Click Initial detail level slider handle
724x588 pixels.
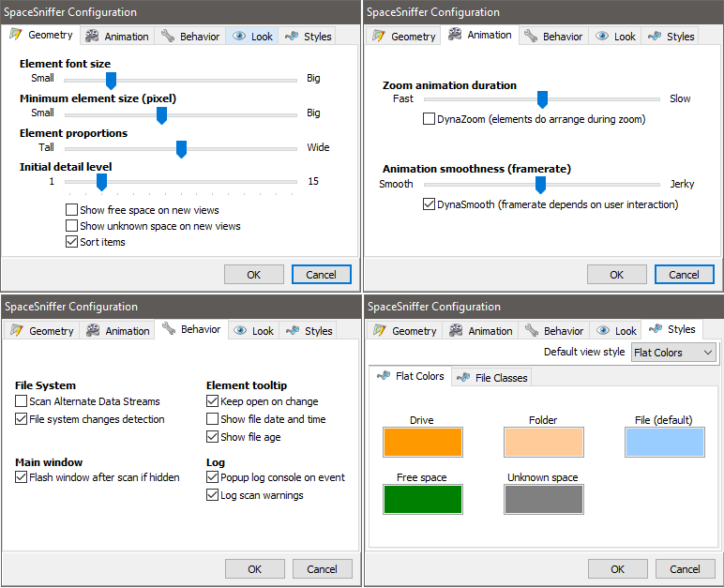[x=101, y=182]
